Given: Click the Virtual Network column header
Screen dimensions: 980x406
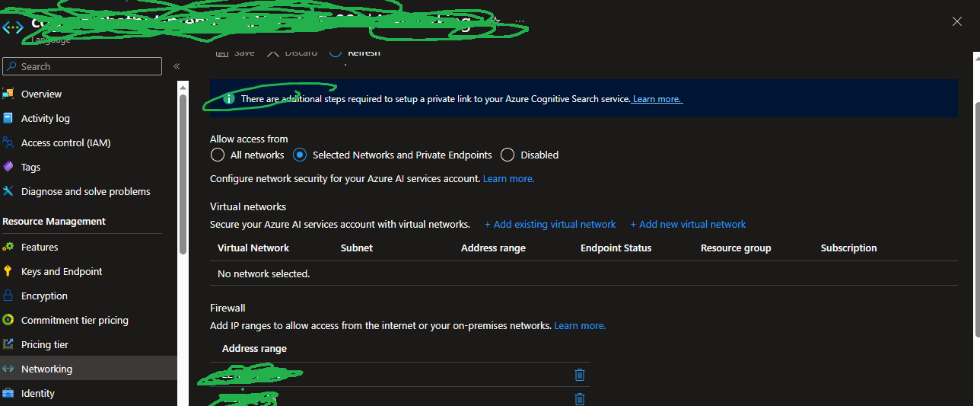Looking at the screenshot, I should [x=253, y=248].
